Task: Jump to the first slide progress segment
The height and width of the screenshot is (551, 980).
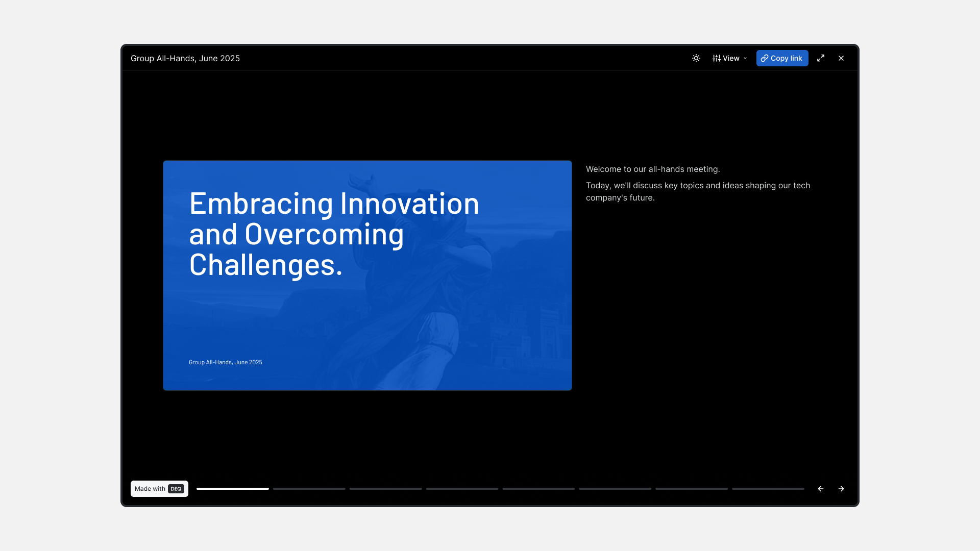Action: tap(233, 489)
